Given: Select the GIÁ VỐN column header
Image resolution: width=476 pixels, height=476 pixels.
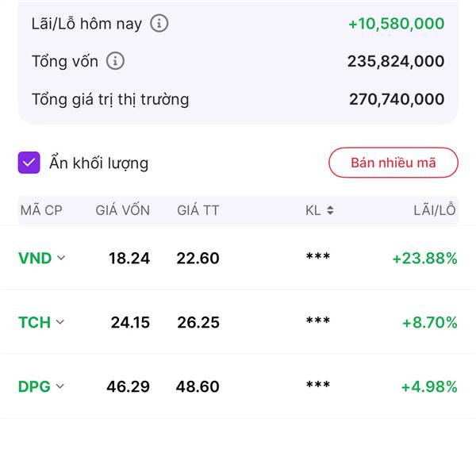Looking at the screenshot, I should tap(123, 210).
